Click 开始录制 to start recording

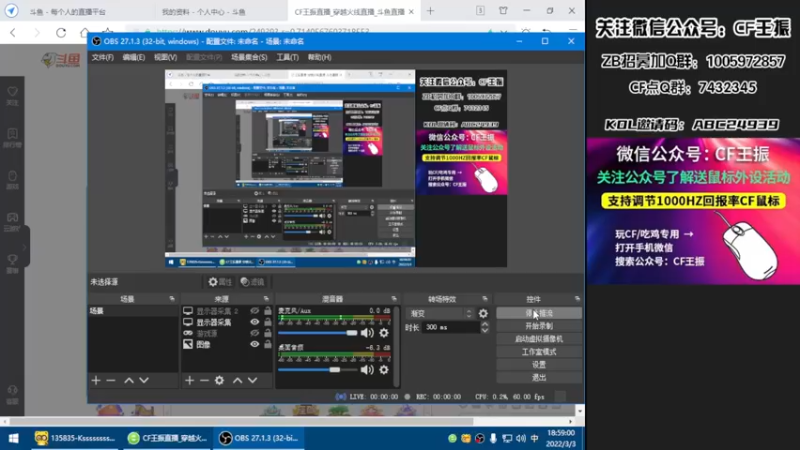539,326
